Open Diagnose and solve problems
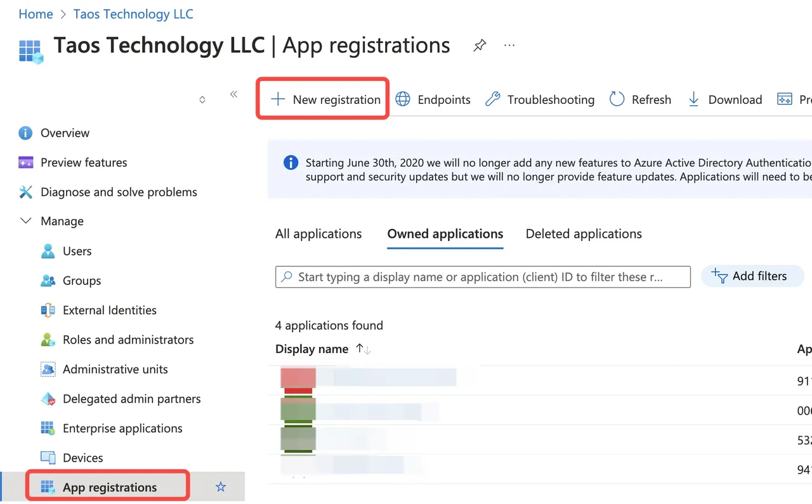 point(119,192)
